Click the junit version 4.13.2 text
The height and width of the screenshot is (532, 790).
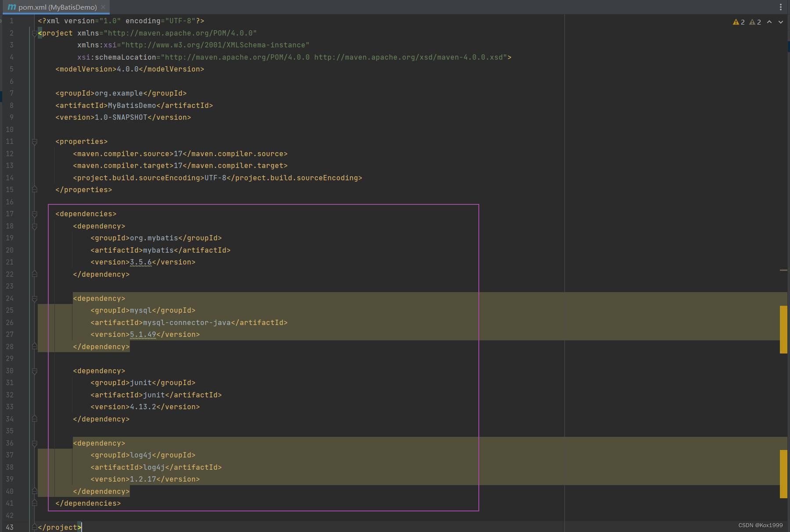pos(143,407)
